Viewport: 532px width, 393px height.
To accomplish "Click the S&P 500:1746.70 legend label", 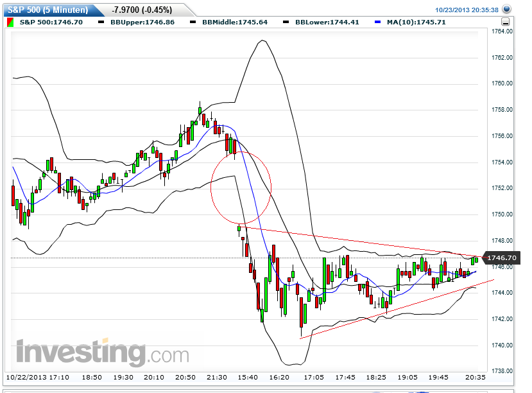I will [x=51, y=22].
